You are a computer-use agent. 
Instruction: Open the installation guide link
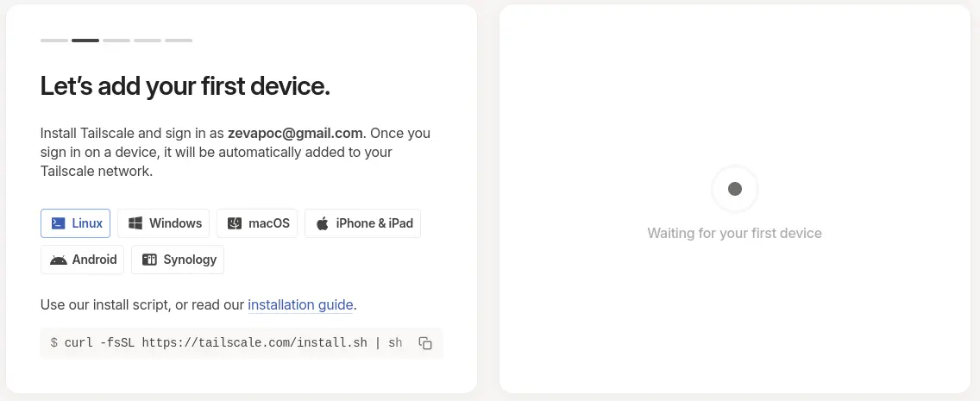coord(300,304)
